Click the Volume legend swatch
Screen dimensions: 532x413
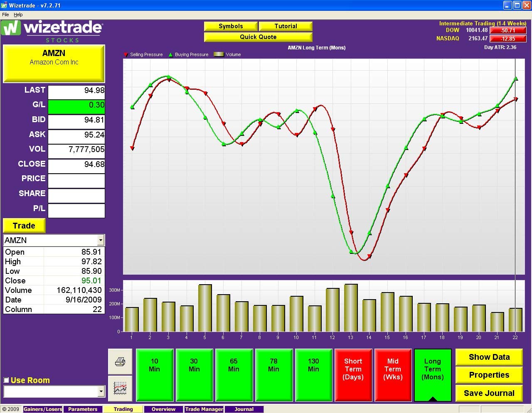tap(219, 54)
